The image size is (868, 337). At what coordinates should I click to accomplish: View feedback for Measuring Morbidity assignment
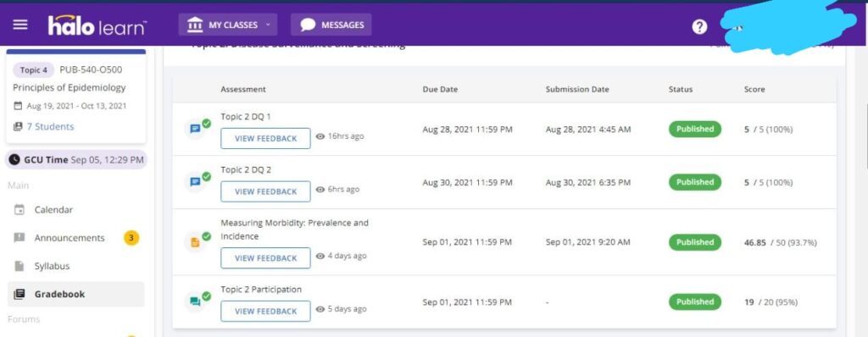click(x=265, y=258)
